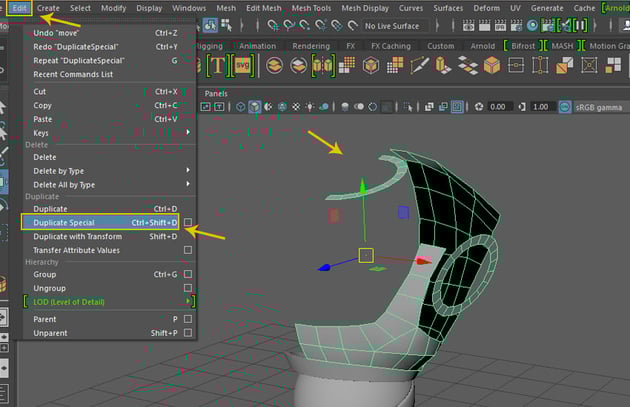Click the polygon cube shelf icon at far right
Image resolution: width=630 pixels, height=407 pixels.
[493, 66]
